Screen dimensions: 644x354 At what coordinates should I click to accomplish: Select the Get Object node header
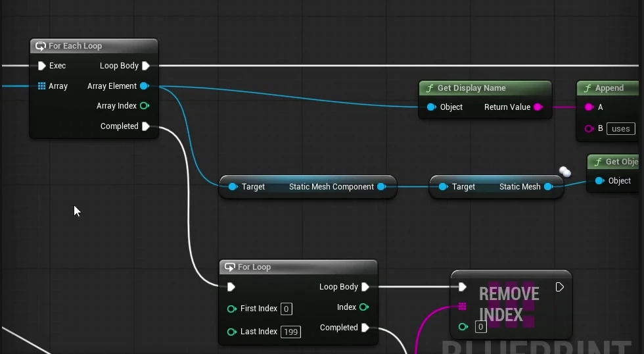(613, 162)
